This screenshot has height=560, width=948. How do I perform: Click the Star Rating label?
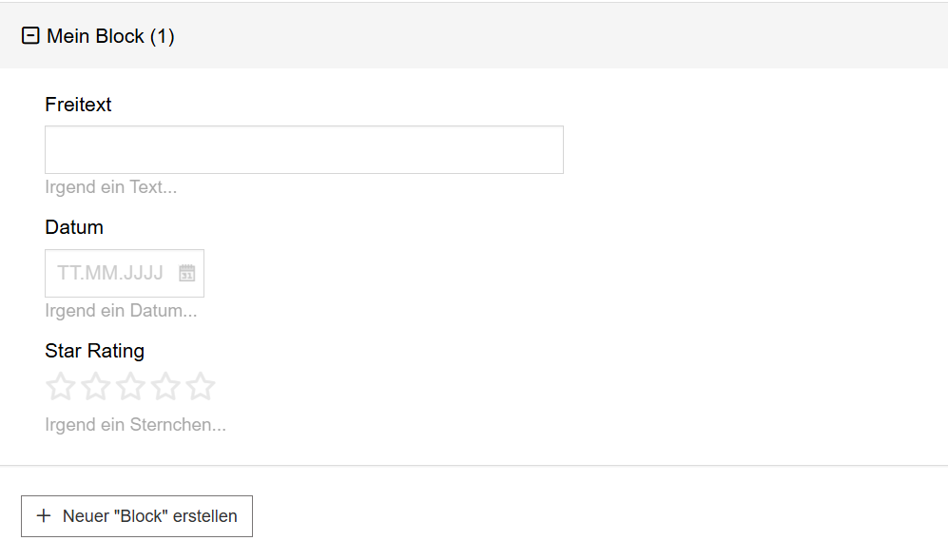point(94,351)
